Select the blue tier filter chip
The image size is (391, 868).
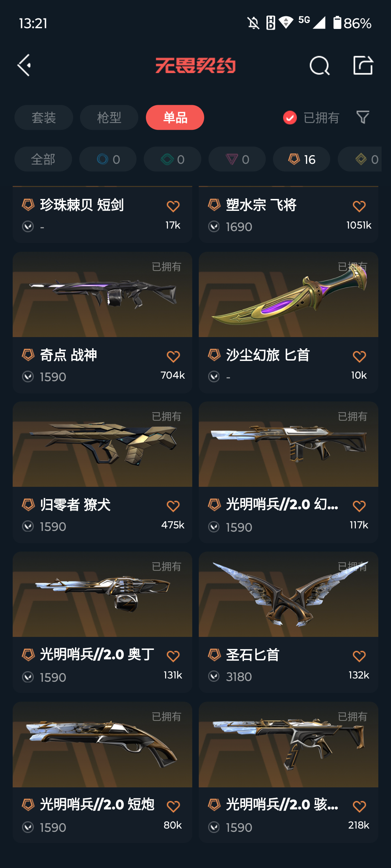click(x=108, y=159)
